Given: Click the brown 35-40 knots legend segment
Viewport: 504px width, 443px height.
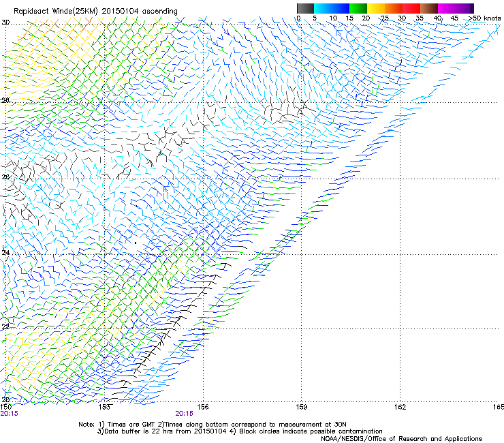Looking at the screenshot, I should [x=429, y=8].
